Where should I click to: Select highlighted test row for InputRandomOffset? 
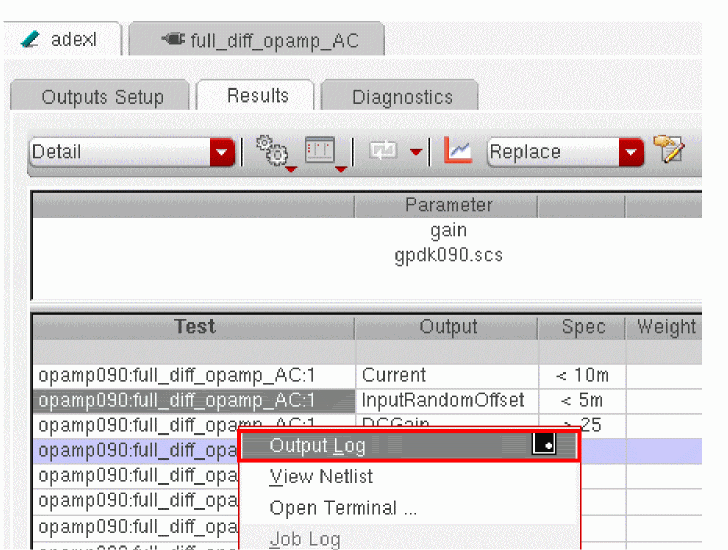(x=194, y=401)
